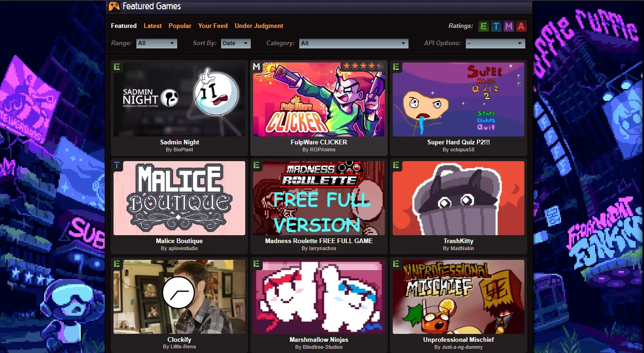Toggle the green E rating filter

(x=484, y=26)
